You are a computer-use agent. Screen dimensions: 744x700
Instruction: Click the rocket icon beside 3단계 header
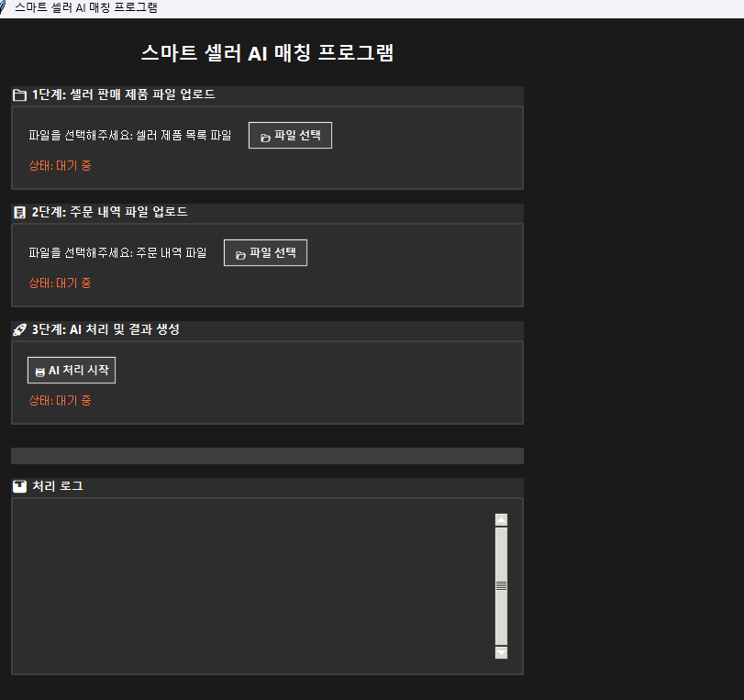(x=19, y=329)
